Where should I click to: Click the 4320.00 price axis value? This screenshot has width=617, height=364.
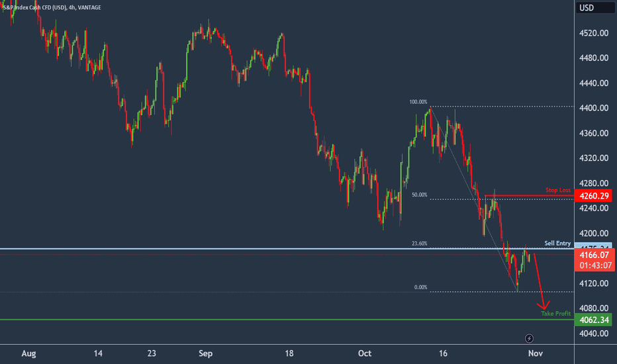[594, 158]
